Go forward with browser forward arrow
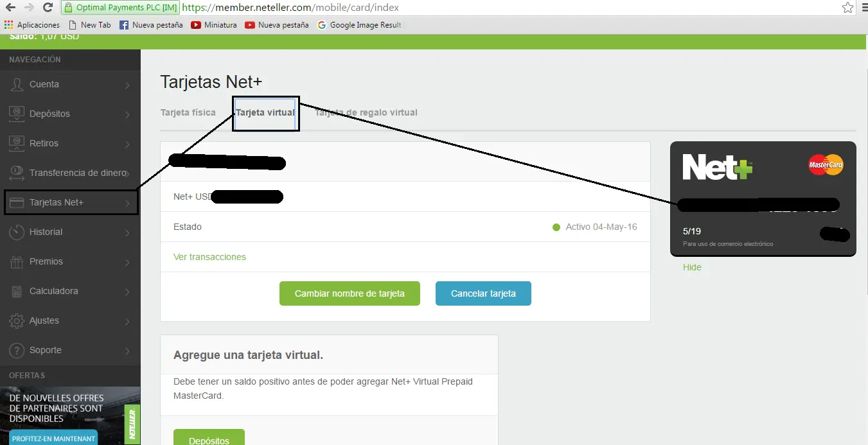 pos(29,8)
